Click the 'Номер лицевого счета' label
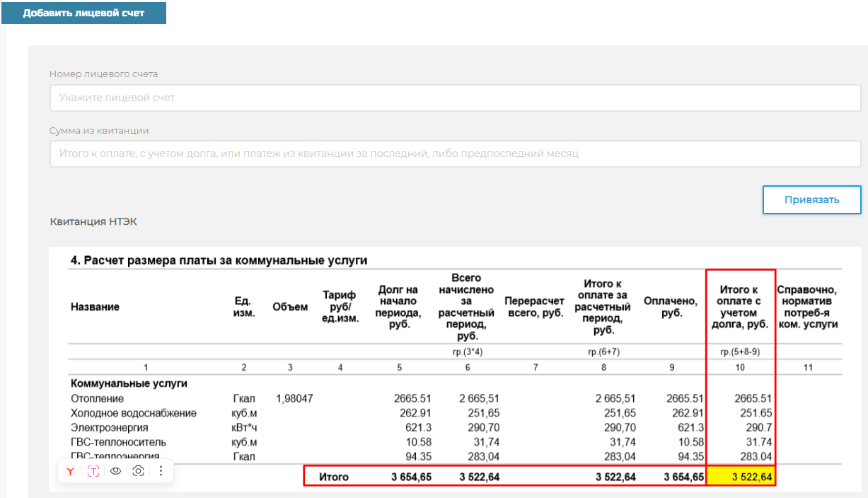This screenshot has height=498, width=868. click(x=103, y=74)
